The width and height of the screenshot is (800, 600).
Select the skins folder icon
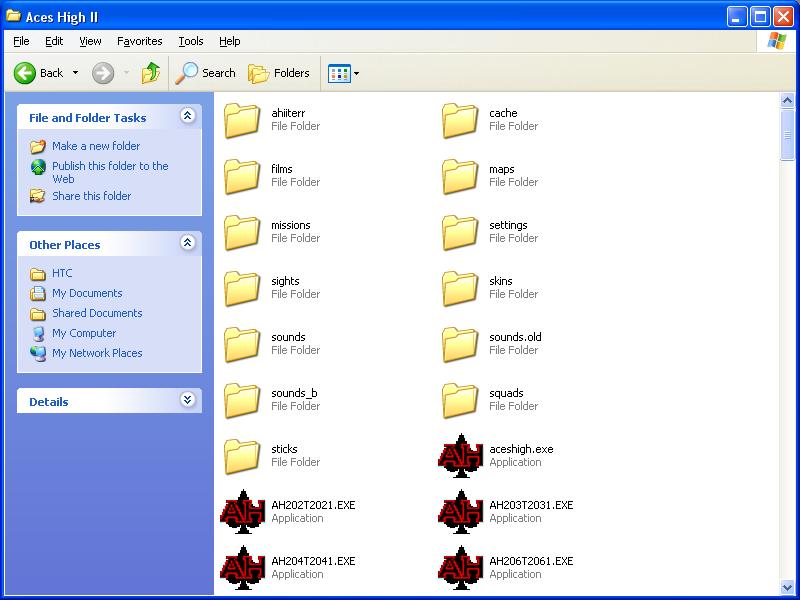pyautogui.click(x=460, y=289)
